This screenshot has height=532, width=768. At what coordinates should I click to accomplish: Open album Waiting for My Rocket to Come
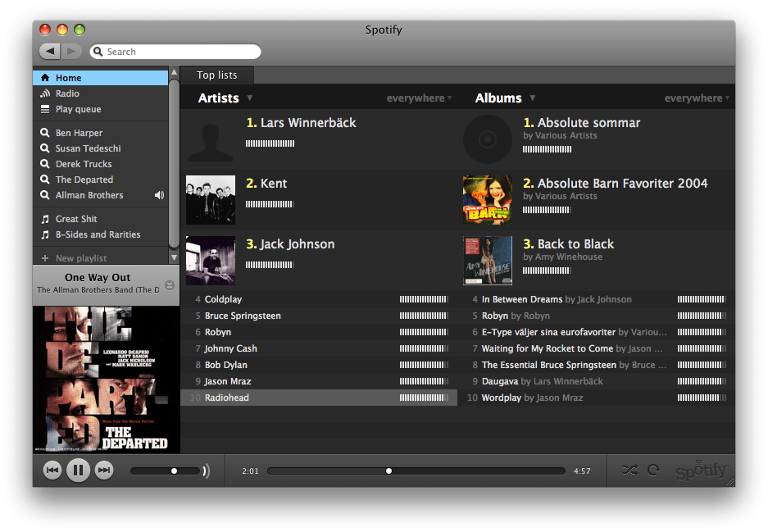(547, 348)
